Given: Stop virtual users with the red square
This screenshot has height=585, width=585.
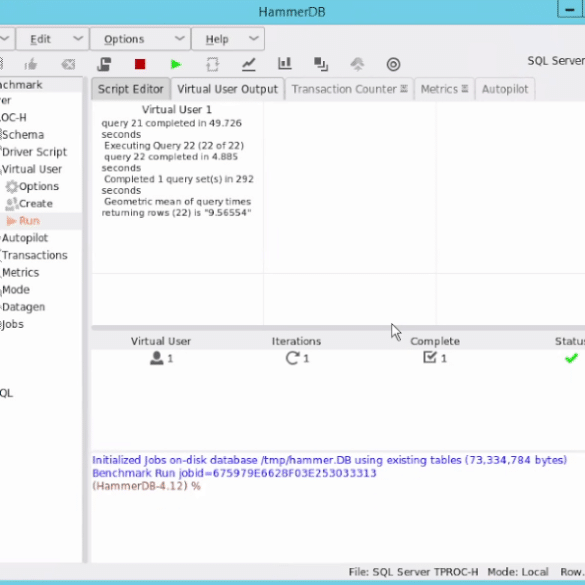Looking at the screenshot, I should (x=140, y=64).
